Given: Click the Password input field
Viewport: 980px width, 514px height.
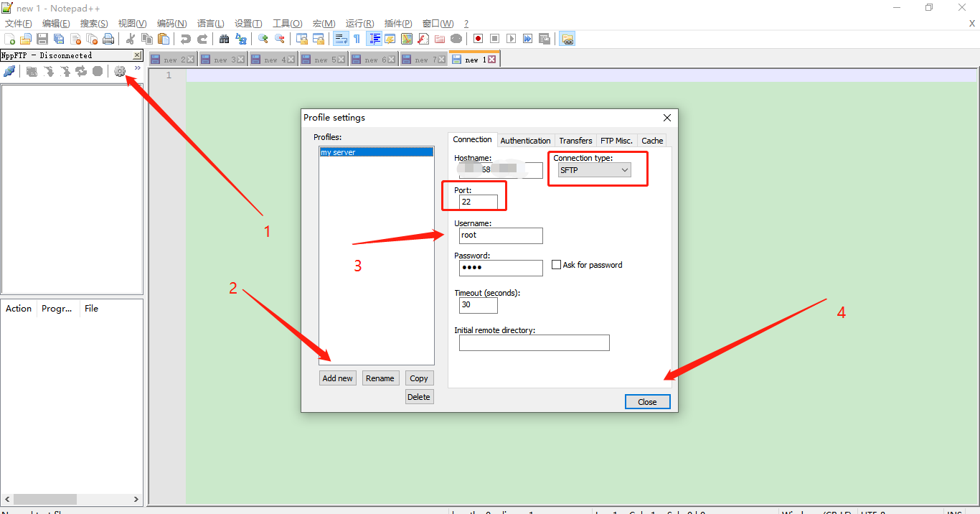Looking at the screenshot, I should click(501, 268).
